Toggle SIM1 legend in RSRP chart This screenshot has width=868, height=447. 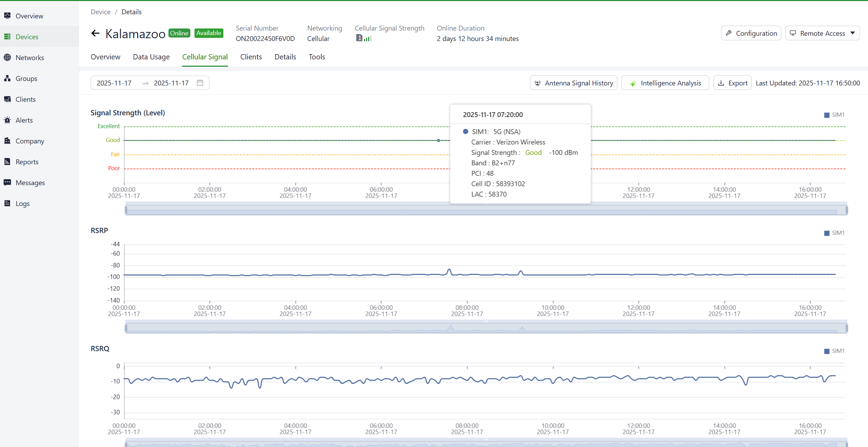(834, 233)
